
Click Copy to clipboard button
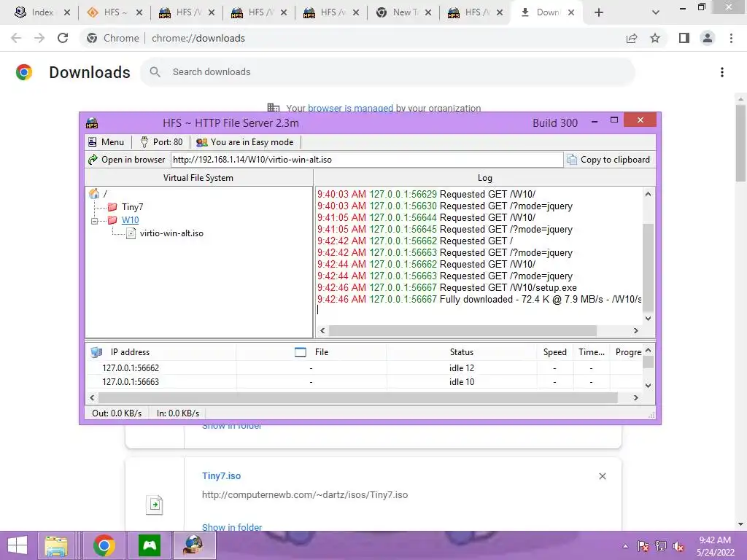tap(608, 160)
